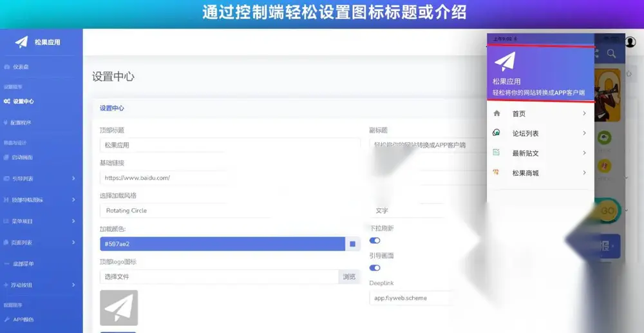Click the dash icon beside 底部菜单
This screenshot has height=333, width=644.
point(6,263)
